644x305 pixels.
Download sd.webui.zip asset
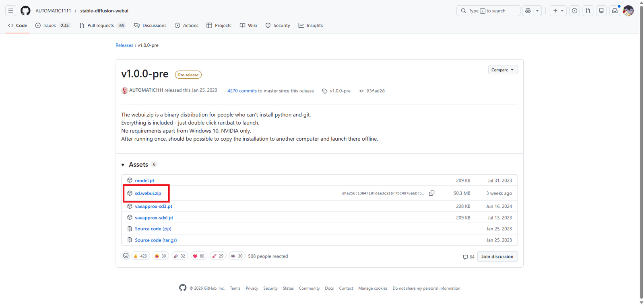pyautogui.click(x=148, y=193)
